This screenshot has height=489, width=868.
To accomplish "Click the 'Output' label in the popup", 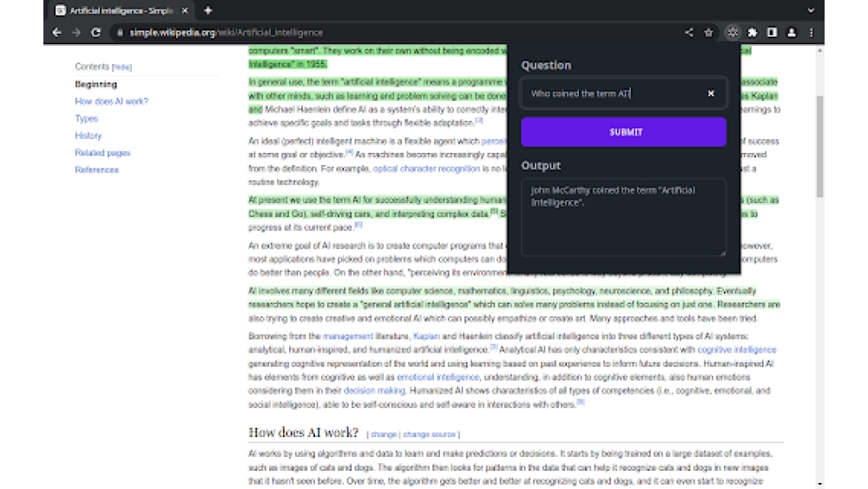I will click(541, 166).
